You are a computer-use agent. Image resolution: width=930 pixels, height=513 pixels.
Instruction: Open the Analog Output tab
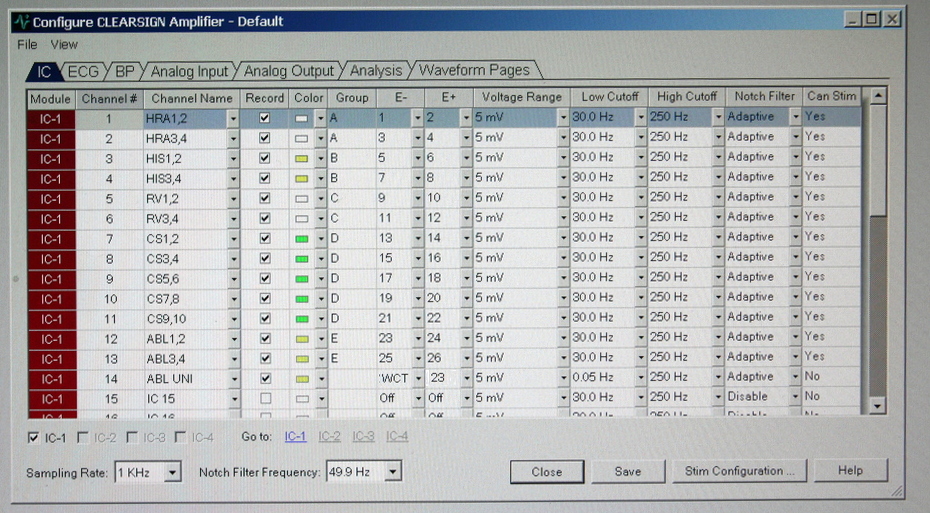[x=289, y=71]
